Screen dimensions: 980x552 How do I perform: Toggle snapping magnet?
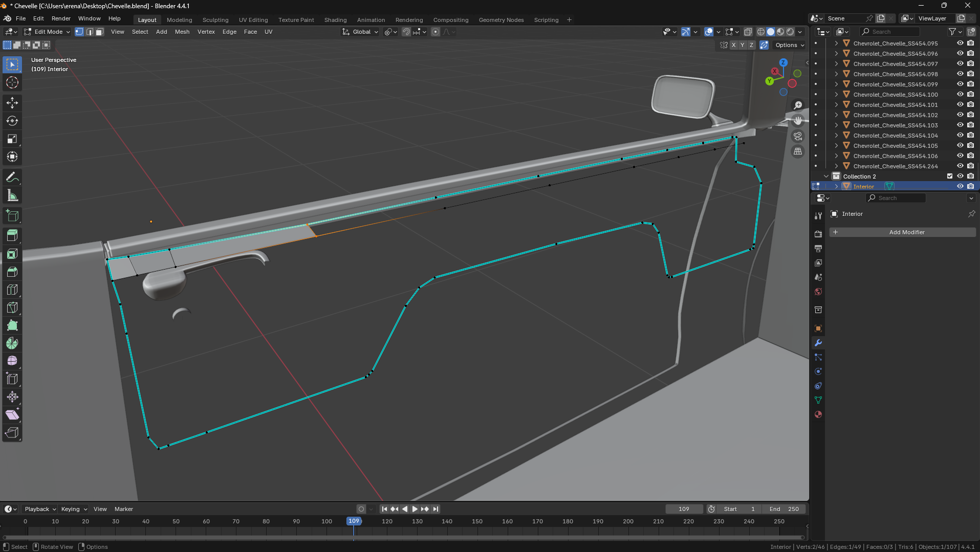click(x=406, y=32)
